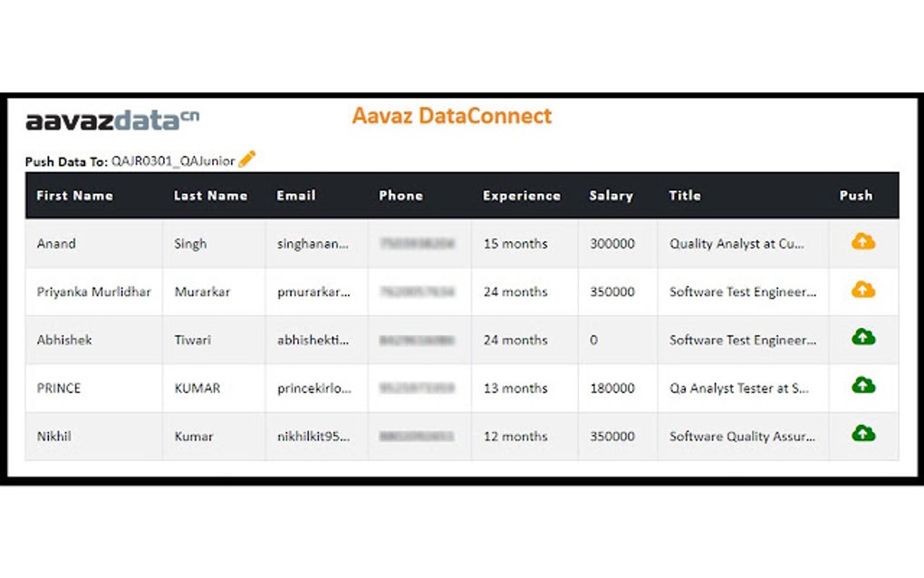
Task: Sort by Email column header
Action: 296,196
